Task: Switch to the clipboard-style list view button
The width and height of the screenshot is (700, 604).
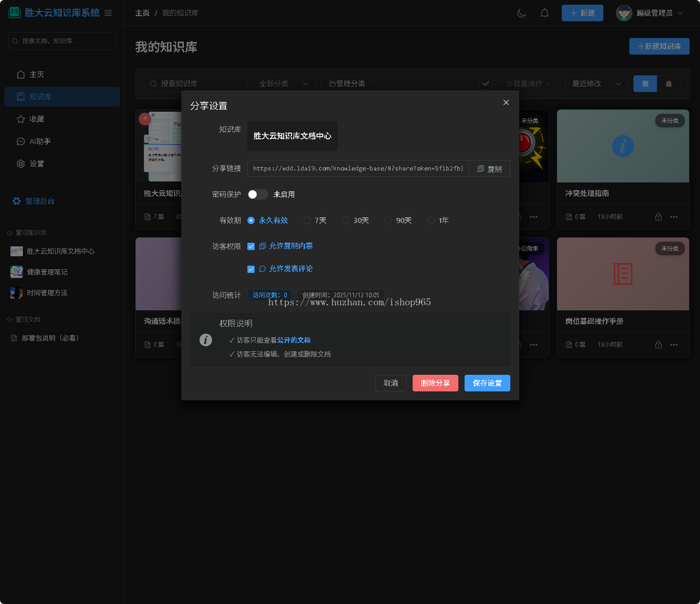Action: pos(668,83)
